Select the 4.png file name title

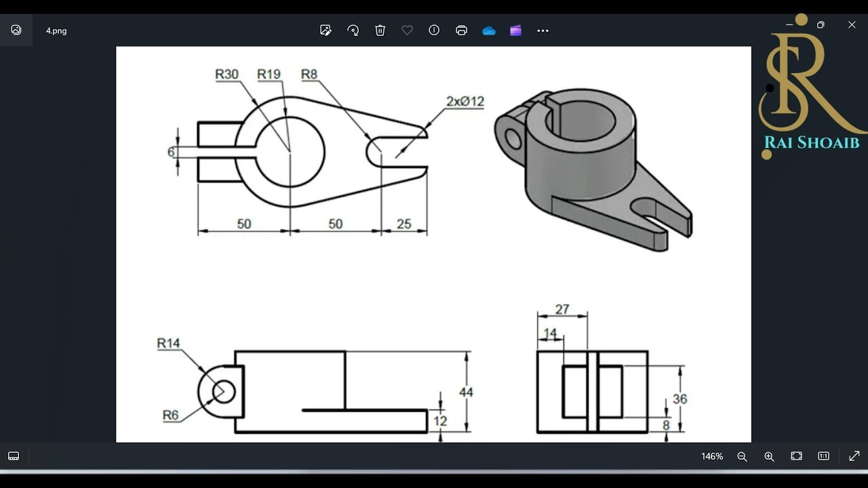click(56, 30)
